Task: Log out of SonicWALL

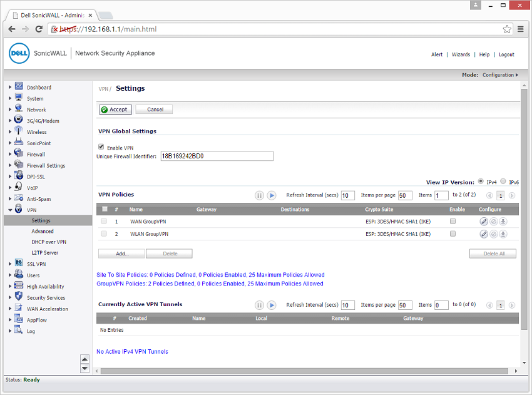Action: coord(506,54)
